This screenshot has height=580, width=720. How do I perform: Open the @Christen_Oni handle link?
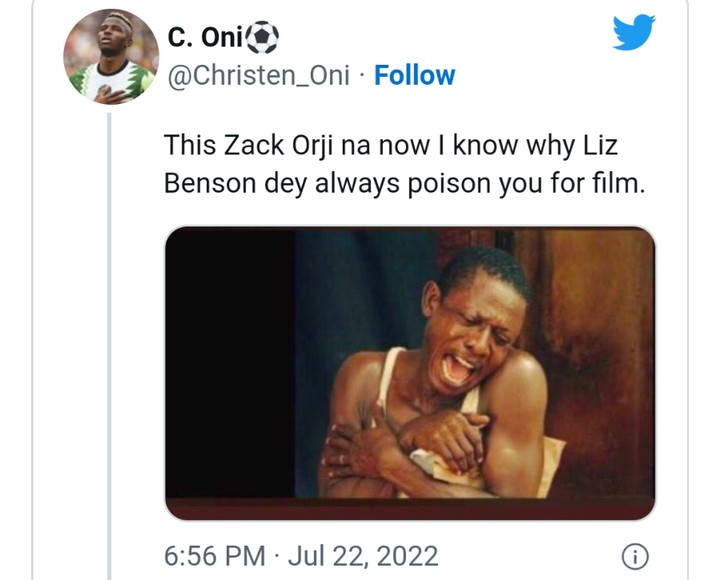pyautogui.click(x=259, y=75)
